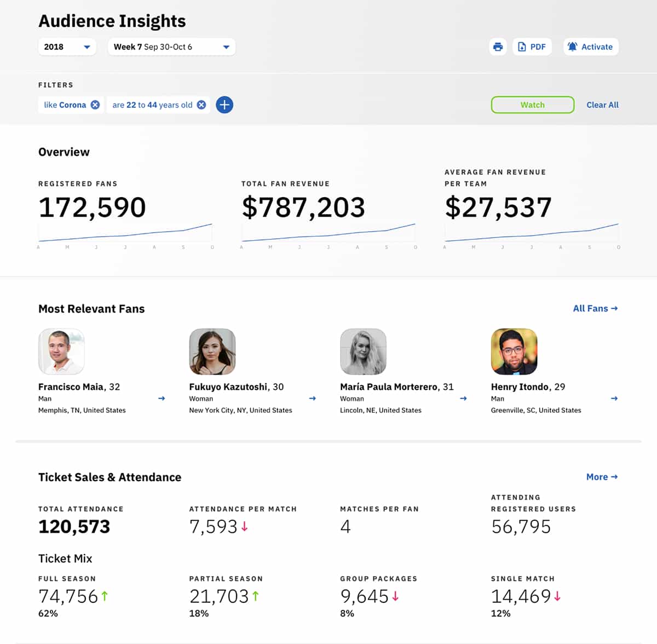The width and height of the screenshot is (657, 644).
Task: Click arrow next to Fukuyo Kazutoshi
Action: coord(312,399)
